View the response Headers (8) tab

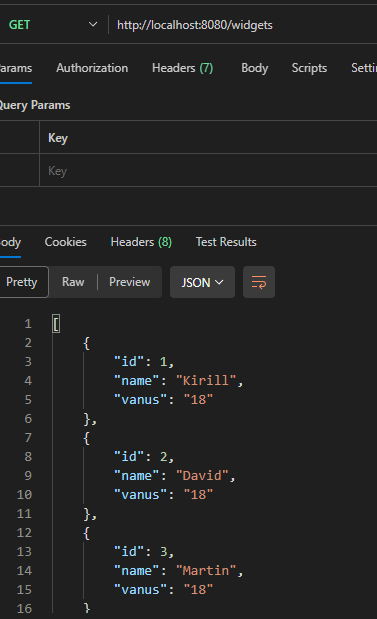(141, 242)
